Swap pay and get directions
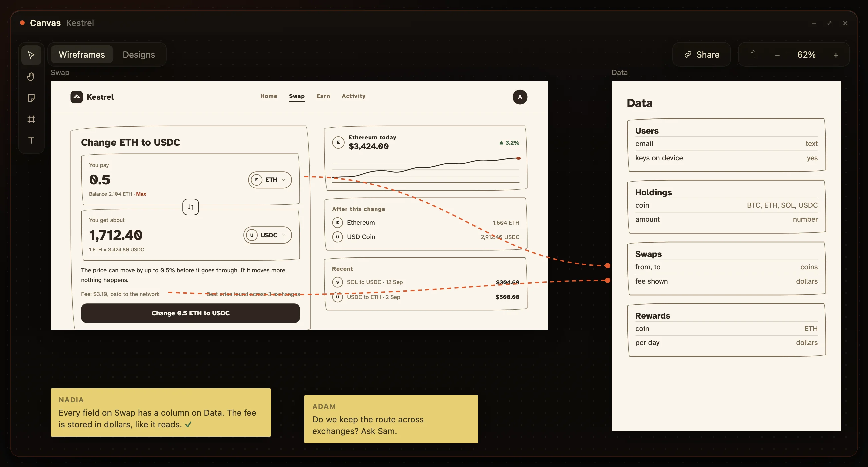Screen dimensions: 868x467 pos(190,207)
